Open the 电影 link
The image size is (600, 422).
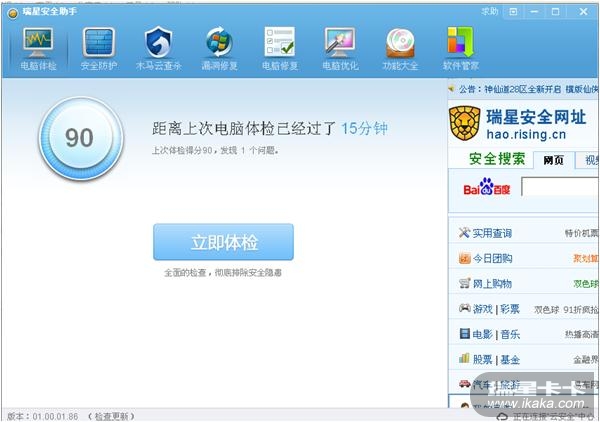[x=483, y=334]
